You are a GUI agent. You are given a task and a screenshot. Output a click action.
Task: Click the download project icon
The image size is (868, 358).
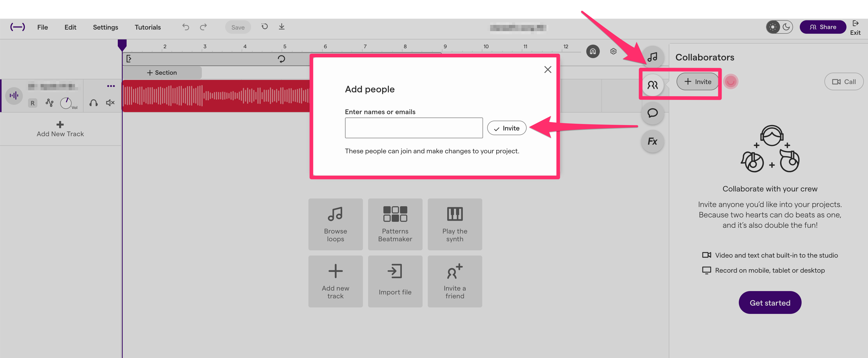point(282,26)
